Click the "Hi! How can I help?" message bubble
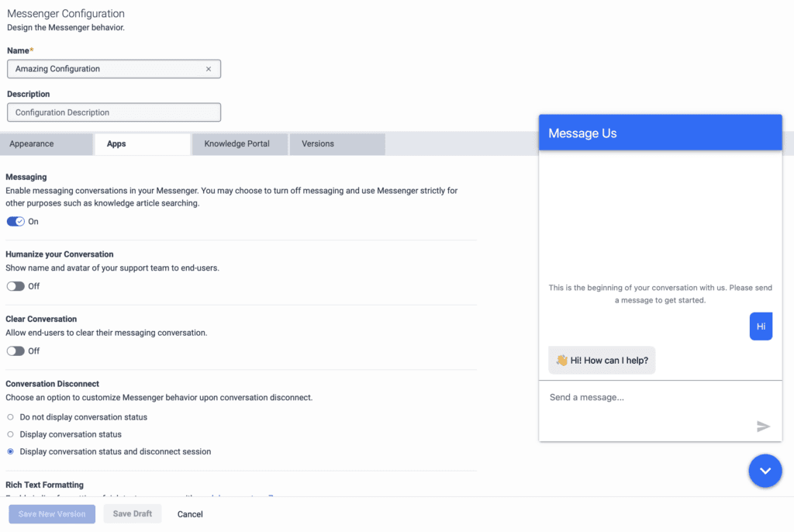Screen dimensions: 794x532 [x=602, y=360]
